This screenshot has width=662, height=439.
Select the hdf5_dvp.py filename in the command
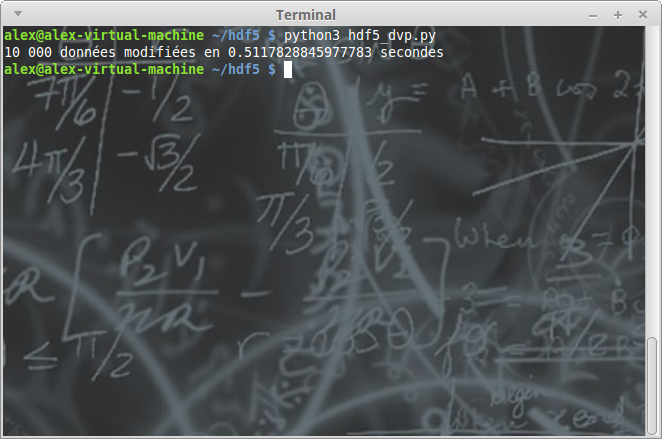(391, 34)
